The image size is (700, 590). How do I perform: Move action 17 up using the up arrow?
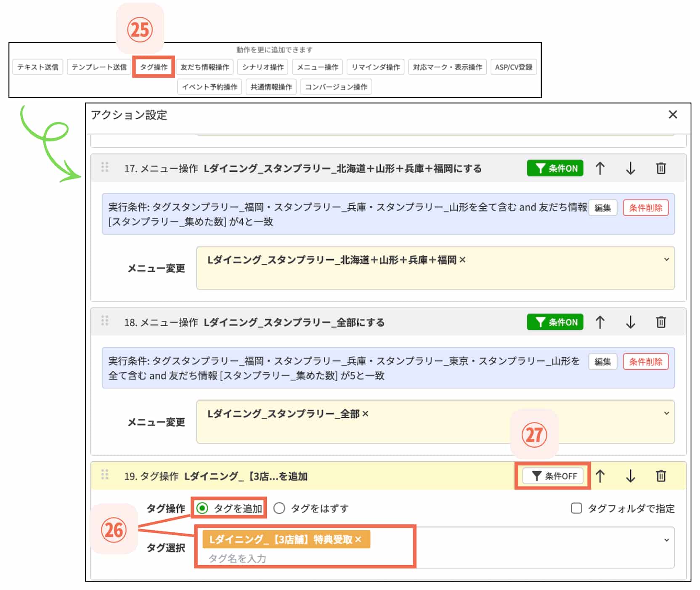point(600,168)
